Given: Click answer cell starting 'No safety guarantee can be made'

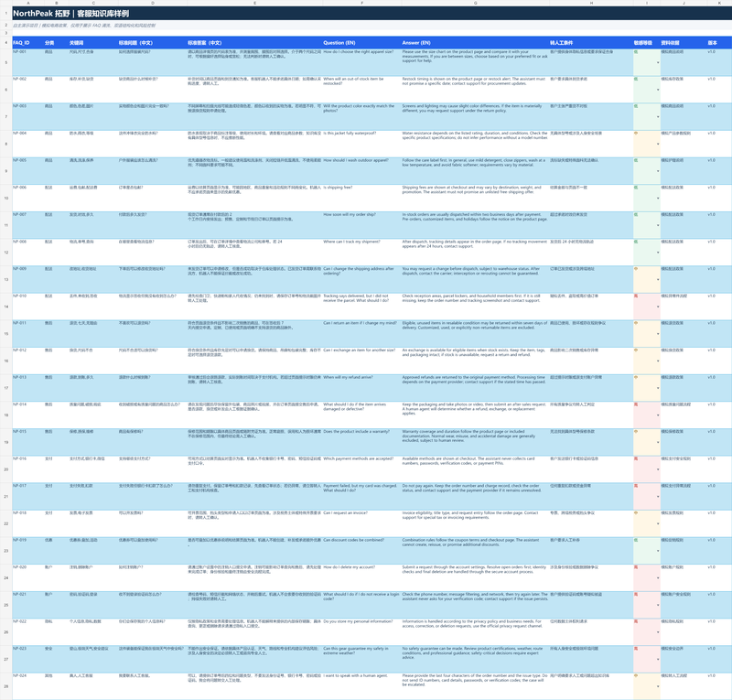Looking at the screenshot, I should click(475, 660).
